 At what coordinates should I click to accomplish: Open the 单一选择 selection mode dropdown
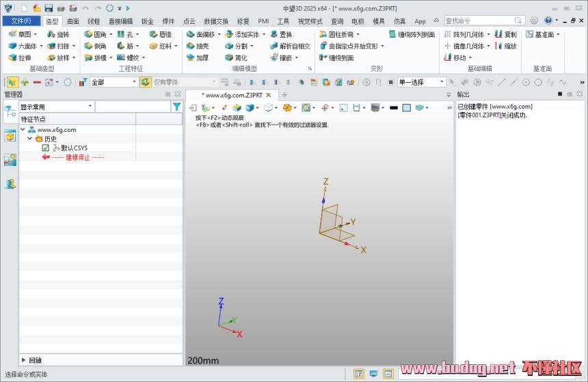[421, 82]
